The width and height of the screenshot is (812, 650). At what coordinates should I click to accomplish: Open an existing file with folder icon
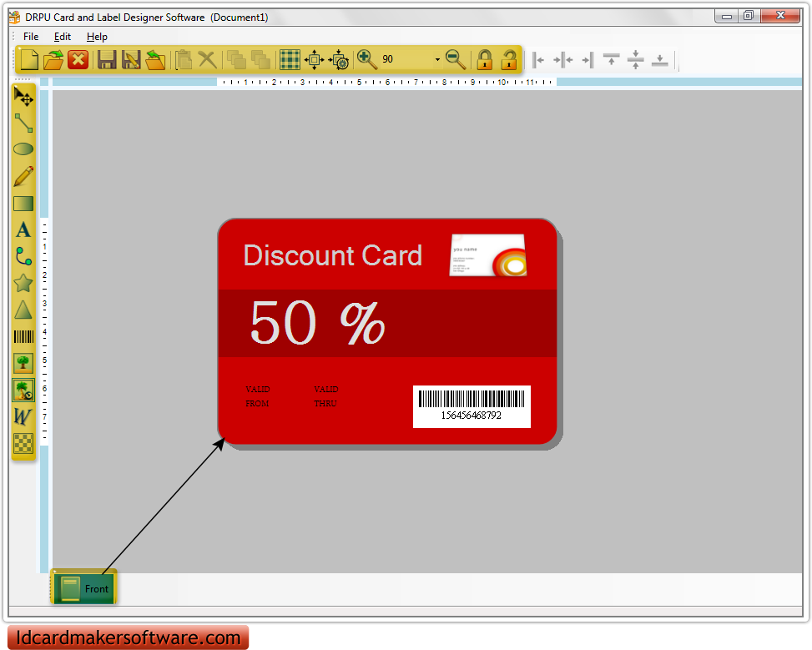coord(53,59)
